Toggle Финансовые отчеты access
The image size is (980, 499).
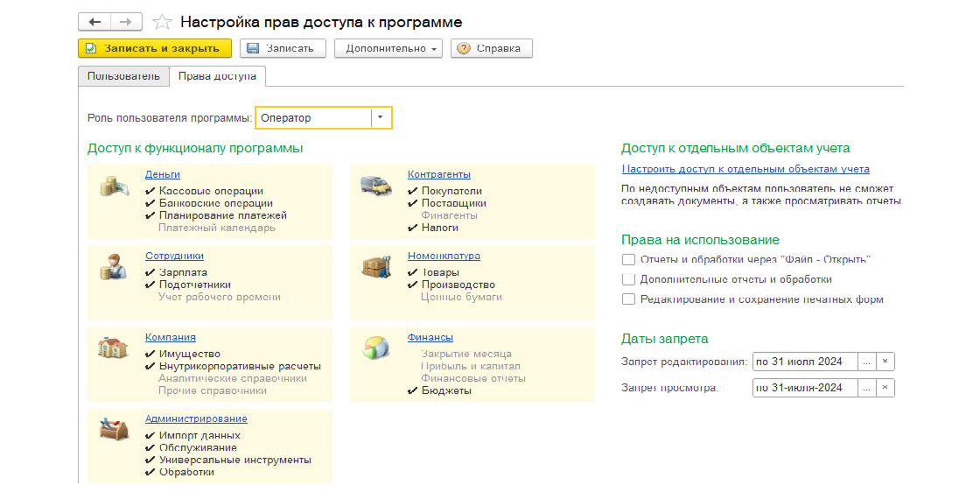[x=473, y=378]
